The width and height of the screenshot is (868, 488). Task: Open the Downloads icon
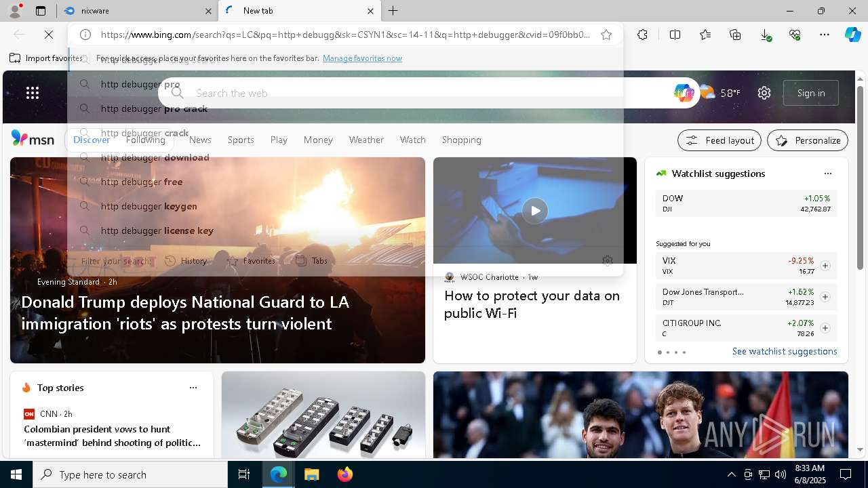click(765, 35)
